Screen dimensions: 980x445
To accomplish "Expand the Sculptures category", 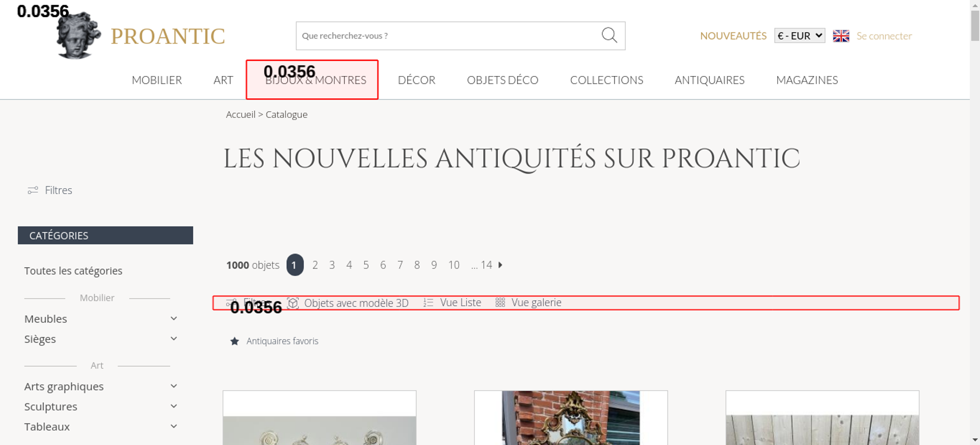I will click(x=173, y=406).
